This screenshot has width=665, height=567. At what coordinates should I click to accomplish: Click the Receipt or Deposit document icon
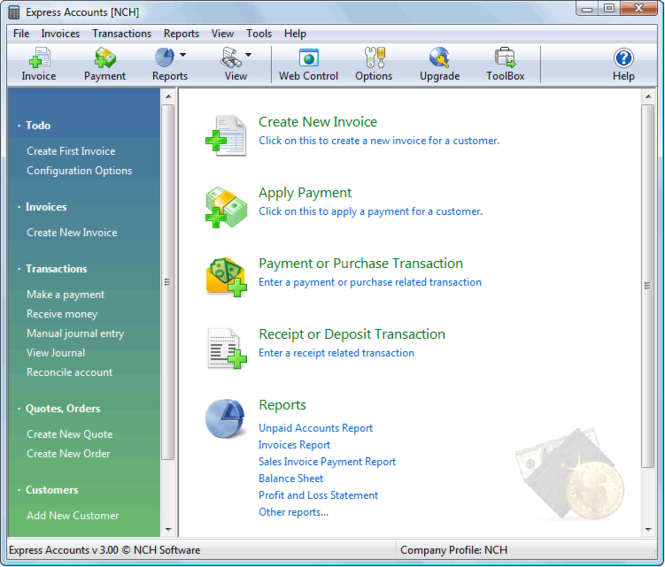point(226,349)
